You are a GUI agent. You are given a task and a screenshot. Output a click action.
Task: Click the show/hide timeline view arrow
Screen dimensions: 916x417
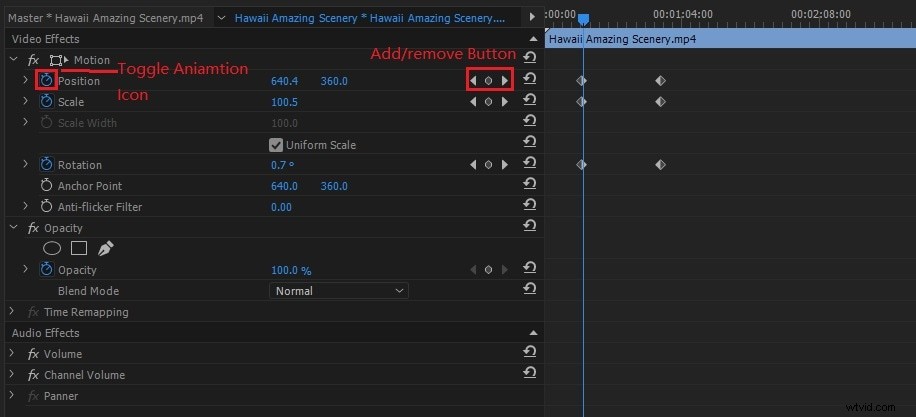pos(532,18)
